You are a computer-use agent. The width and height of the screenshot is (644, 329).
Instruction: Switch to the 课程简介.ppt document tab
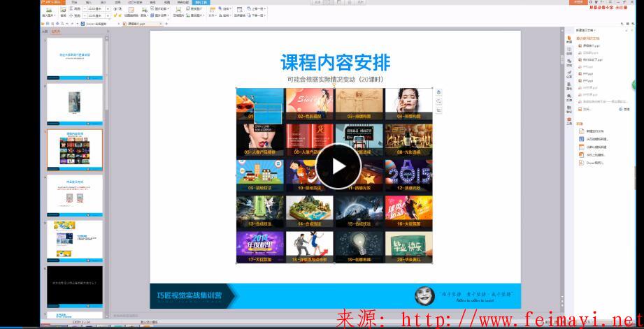(x=143, y=23)
